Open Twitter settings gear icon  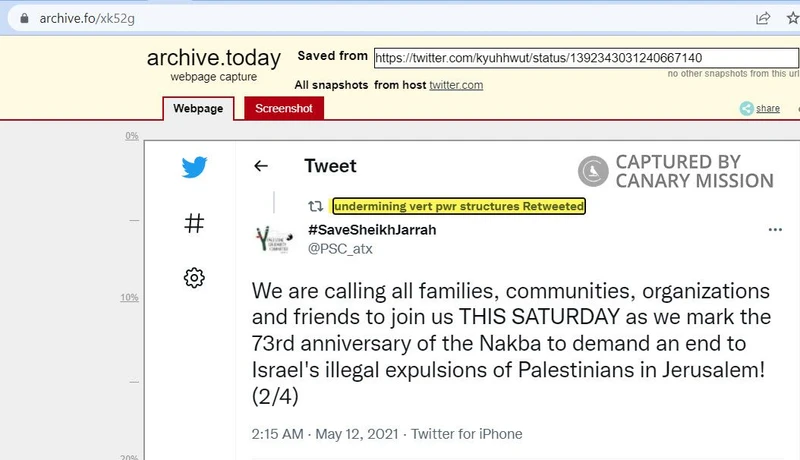coord(194,278)
